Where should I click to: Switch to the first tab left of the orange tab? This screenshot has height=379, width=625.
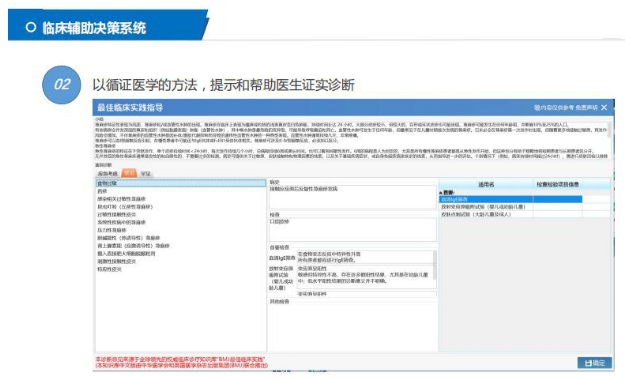point(108,173)
